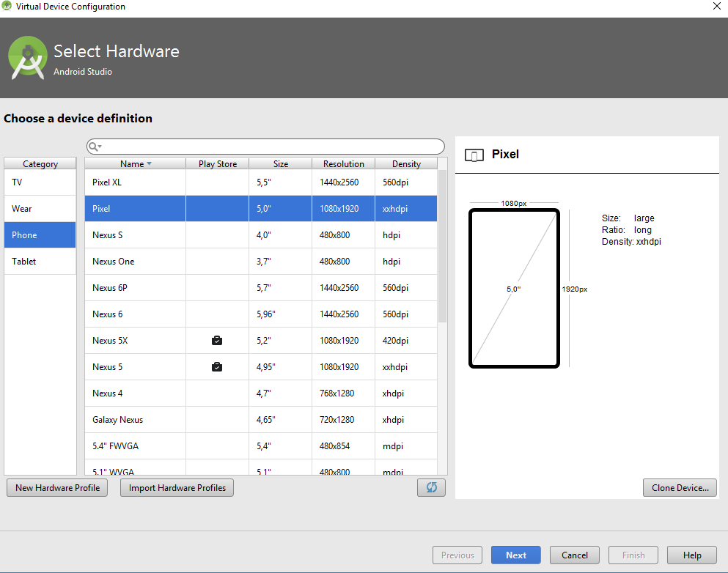Close the Virtual Device Configuration window
Screen dimensions: 728x573
pyautogui.click(x=717, y=6)
